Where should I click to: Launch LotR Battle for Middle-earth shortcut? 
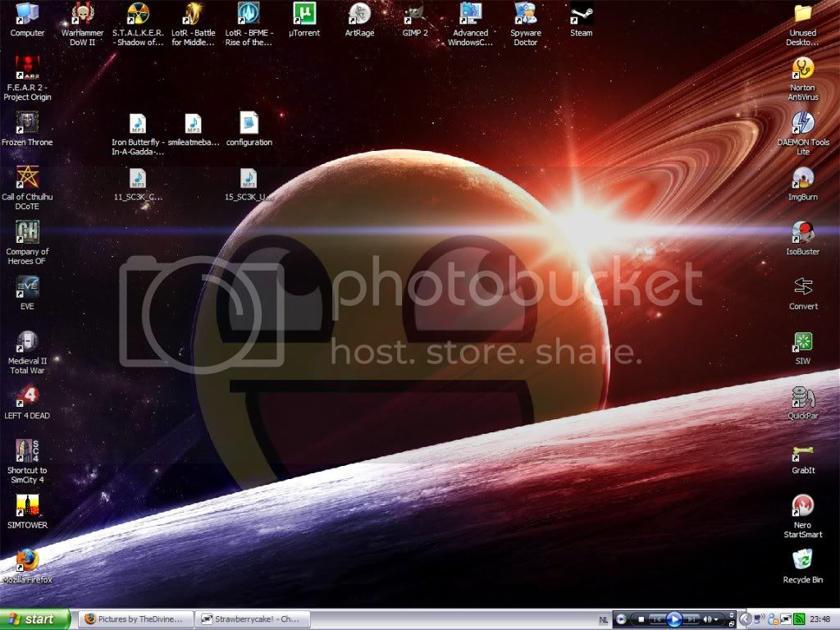pos(193,24)
